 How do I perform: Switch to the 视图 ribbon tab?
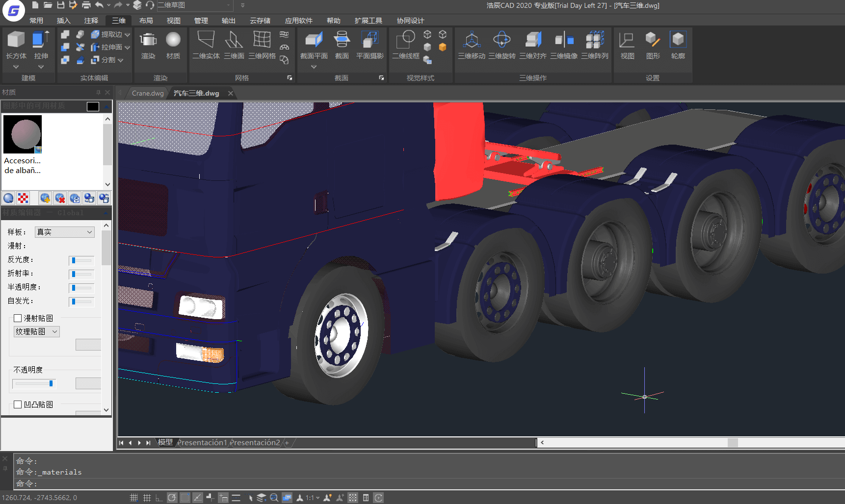click(174, 21)
